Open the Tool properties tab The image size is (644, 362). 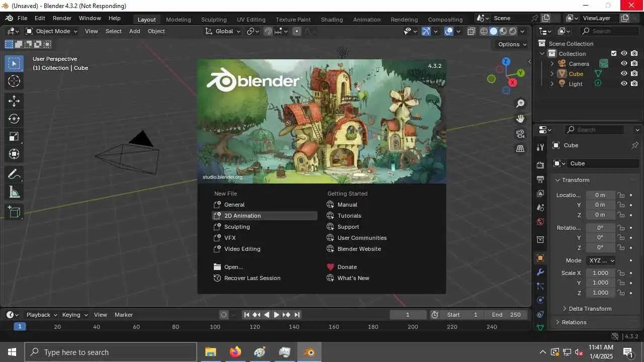pyautogui.click(x=540, y=147)
